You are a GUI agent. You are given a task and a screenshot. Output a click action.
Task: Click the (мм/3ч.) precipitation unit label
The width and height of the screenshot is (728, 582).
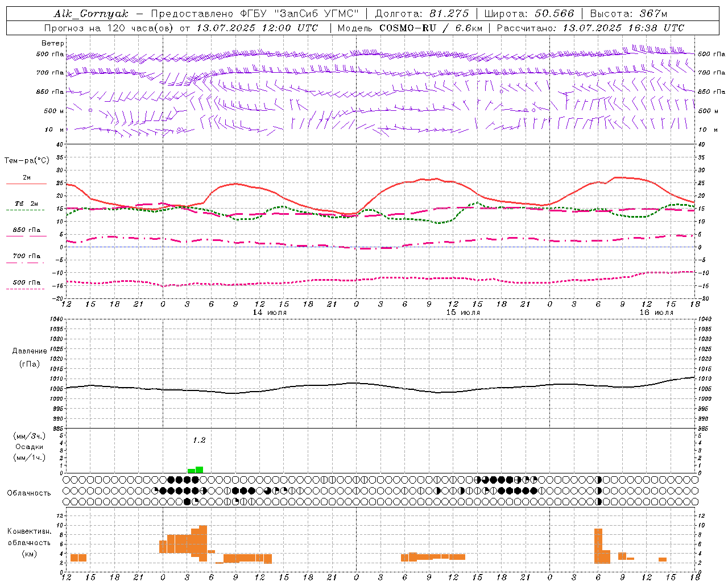pyautogui.click(x=30, y=436)
